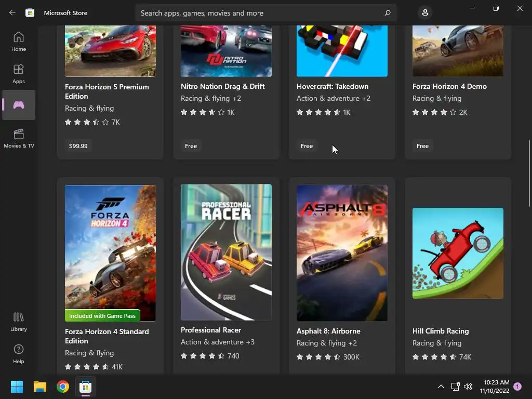The width and height of the screenshot is (532, 399).
Task: Open Hovercraft: Takedown title link
Action: [x=332, y=87]
